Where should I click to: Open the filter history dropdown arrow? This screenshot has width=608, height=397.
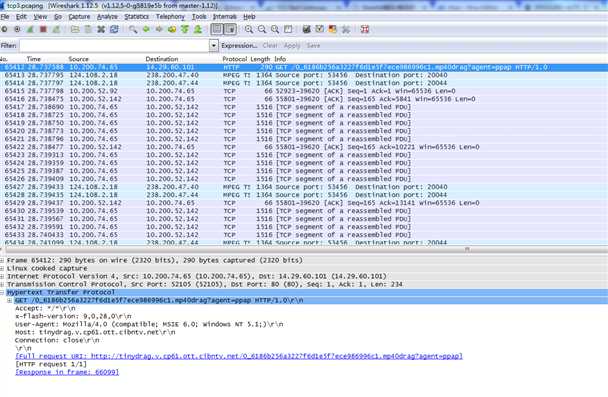point(214,46)
